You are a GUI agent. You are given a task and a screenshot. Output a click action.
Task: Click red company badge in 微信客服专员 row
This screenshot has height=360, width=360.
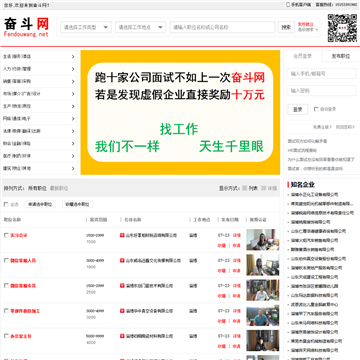(122, 286)
